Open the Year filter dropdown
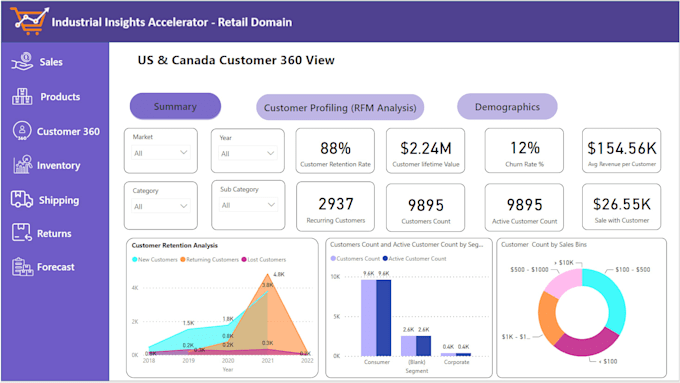Viewport: 680px width, 383px height. 248,153
